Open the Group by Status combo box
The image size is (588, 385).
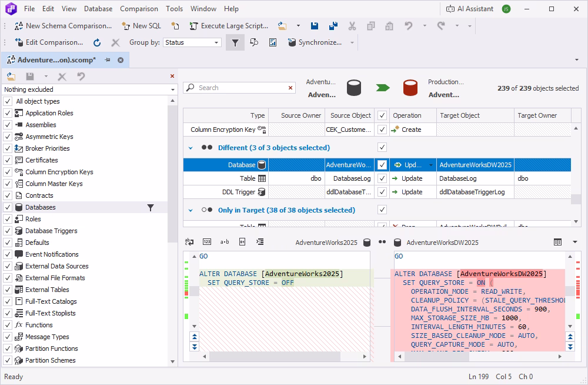[192, 42]
